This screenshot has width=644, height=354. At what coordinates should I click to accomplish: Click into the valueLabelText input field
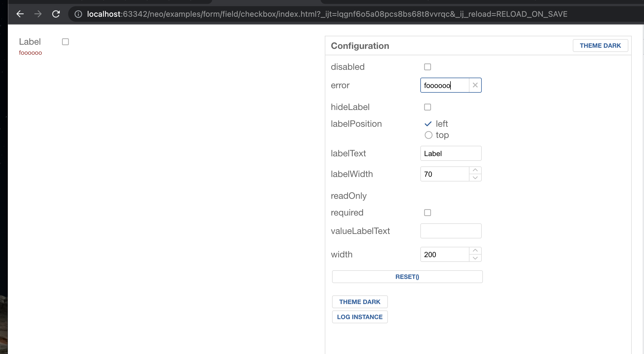point(450,231)
